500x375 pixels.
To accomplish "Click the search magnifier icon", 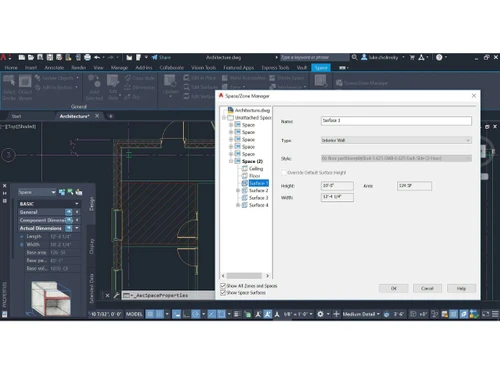I will (x=354, y=57).
